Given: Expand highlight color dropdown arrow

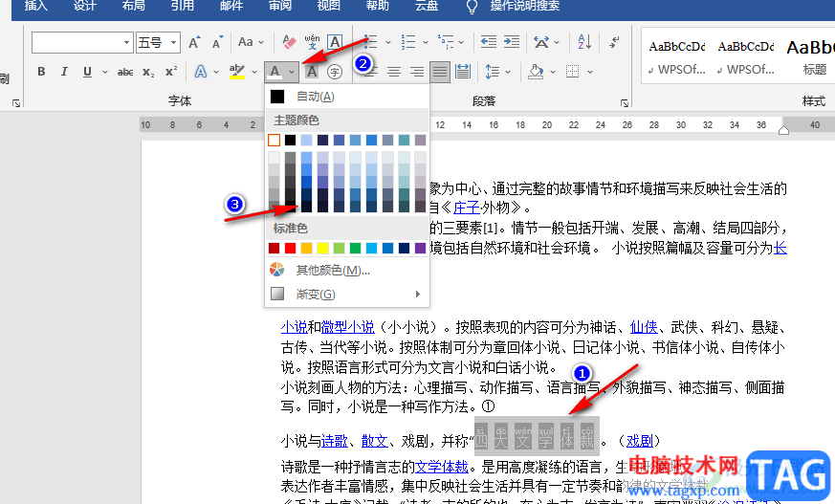Looking at the screenshot, I should pos(254,72).
